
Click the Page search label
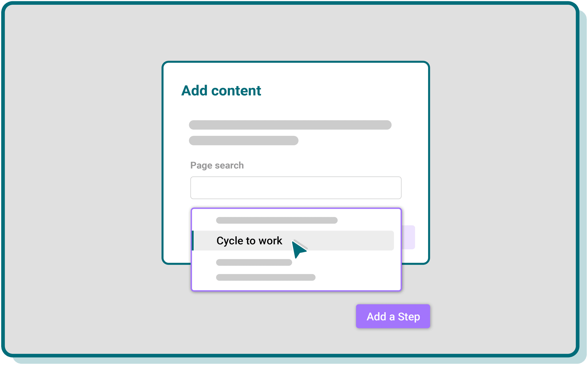(x=217, y=165)
